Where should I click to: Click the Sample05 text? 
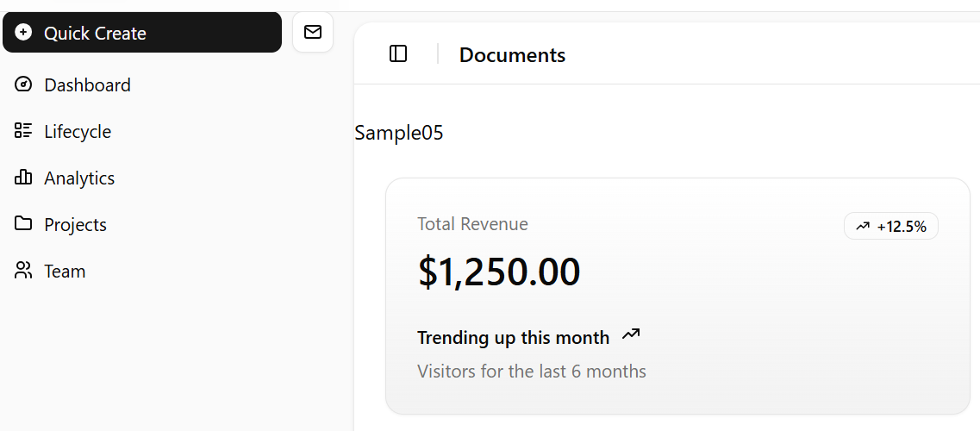coord(399,134)
